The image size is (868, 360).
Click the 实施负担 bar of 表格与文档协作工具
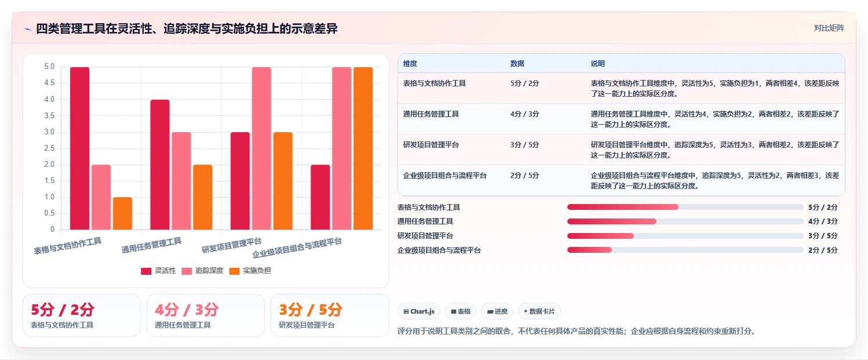pyautogui.click(x=123, y=213)
